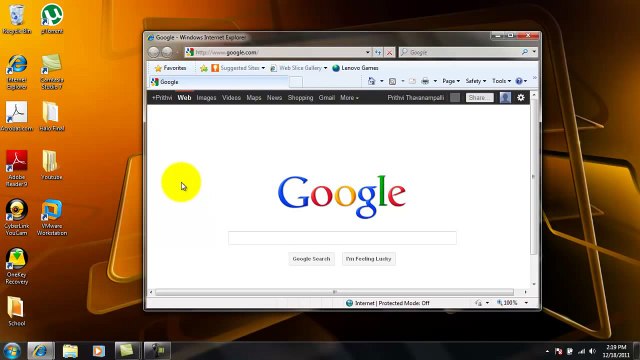Viewport: 640px width, 360px height.
Task: Open Windows Explorer from taskbar
Action: pos(70,351)
